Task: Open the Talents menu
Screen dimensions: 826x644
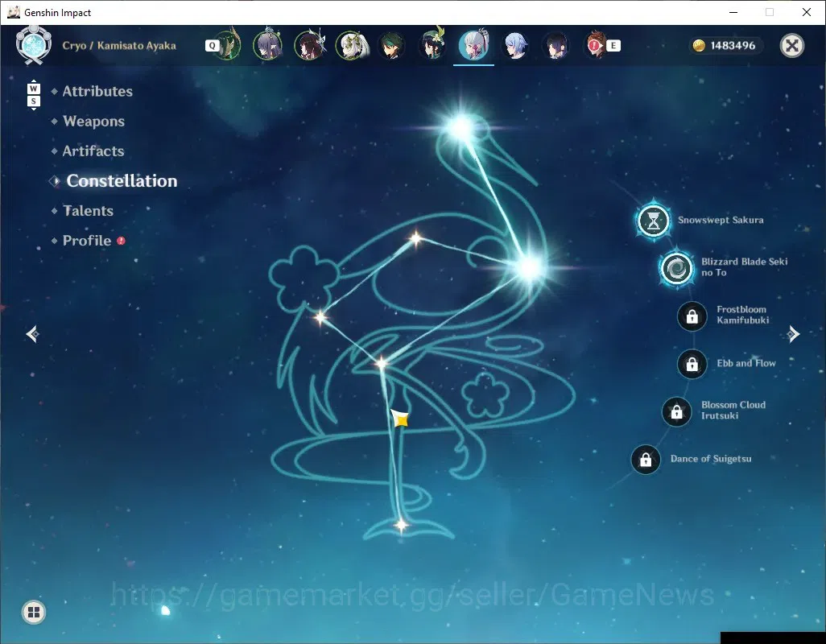Action: pyautogui.click(x=88, y=211)
